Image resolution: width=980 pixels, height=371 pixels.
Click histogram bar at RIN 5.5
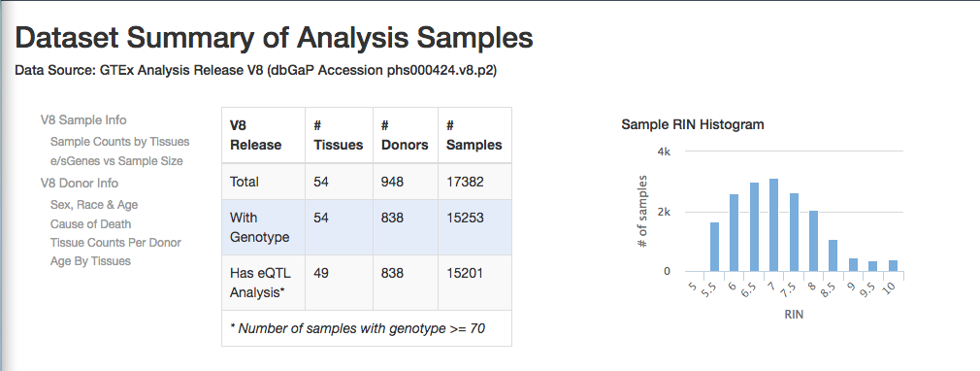point(714,247)
